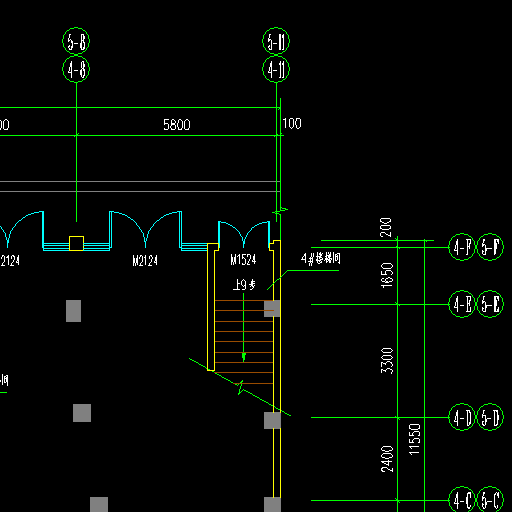This screenshot has width=512, height=512.
Task: Select the 2400 dimension text
Action: point(387,459)
